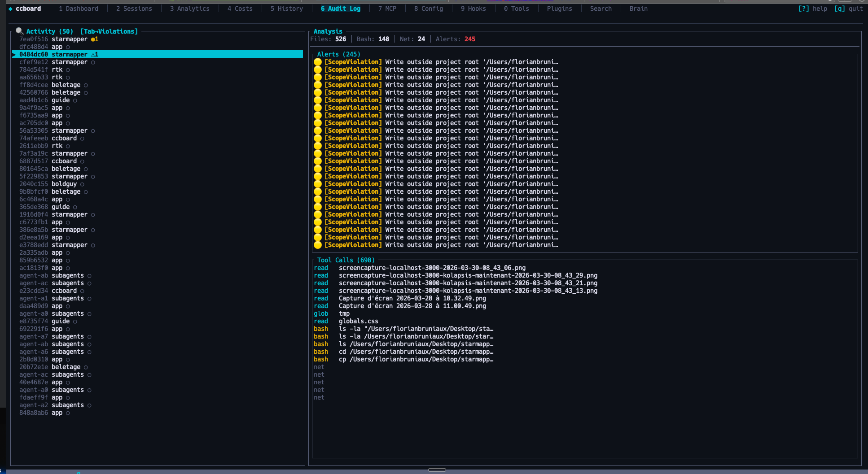
Task: Click status circle of session 848a8ab6 app
Action: coord(68,413)
